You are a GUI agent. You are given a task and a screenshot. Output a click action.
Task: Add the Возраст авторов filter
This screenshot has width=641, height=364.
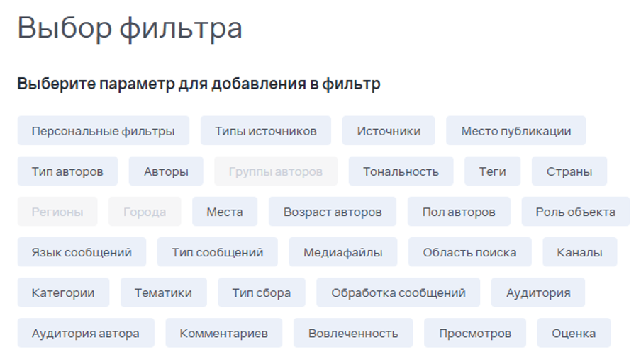(x=333, y=212)
